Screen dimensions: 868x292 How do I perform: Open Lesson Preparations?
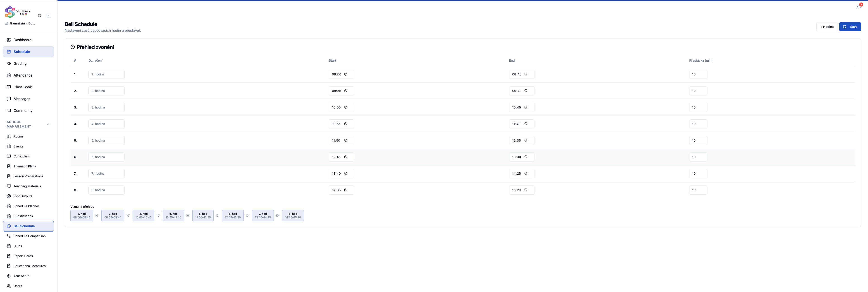(28, 176)
